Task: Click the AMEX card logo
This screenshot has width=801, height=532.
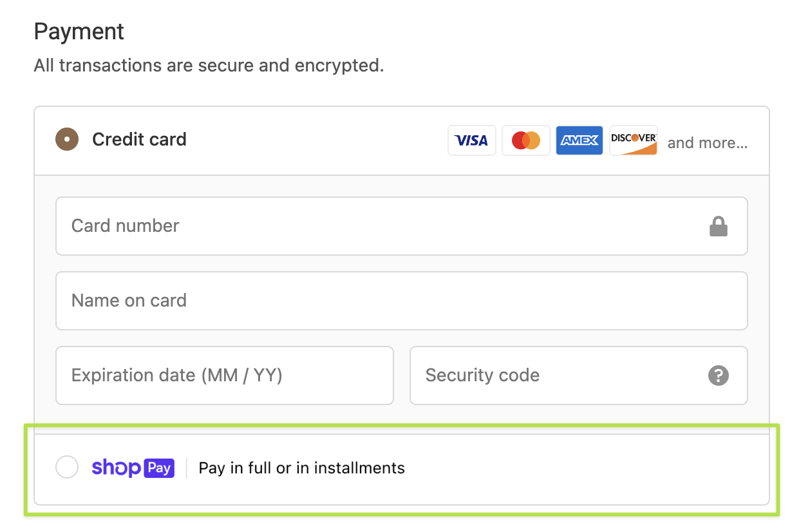Action: [580, 140]
